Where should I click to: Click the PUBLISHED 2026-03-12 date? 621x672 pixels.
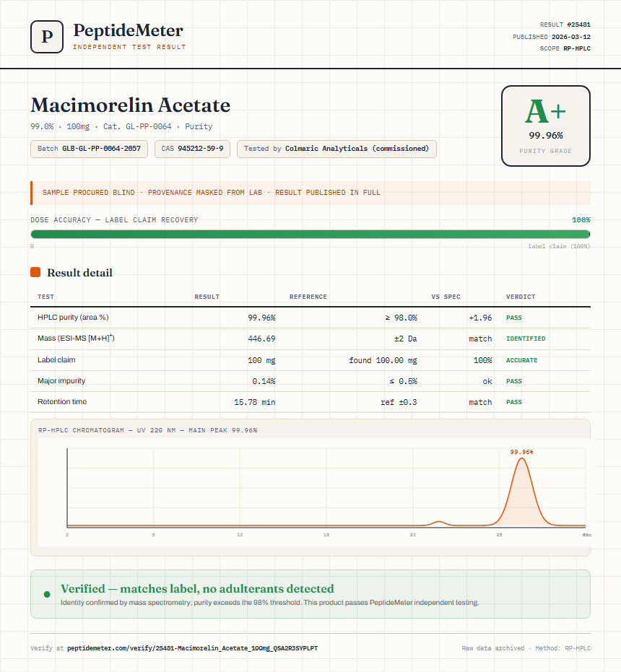[552, 36]
